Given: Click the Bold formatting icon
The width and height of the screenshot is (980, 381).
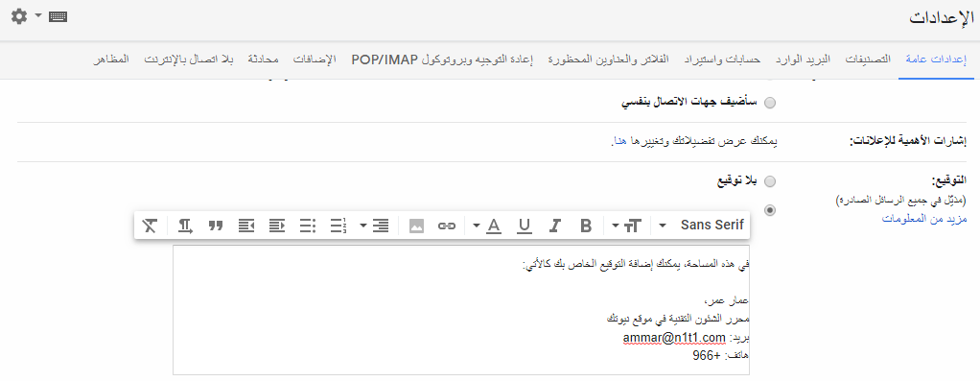Looking at the screenshot, I should point(586,226).
